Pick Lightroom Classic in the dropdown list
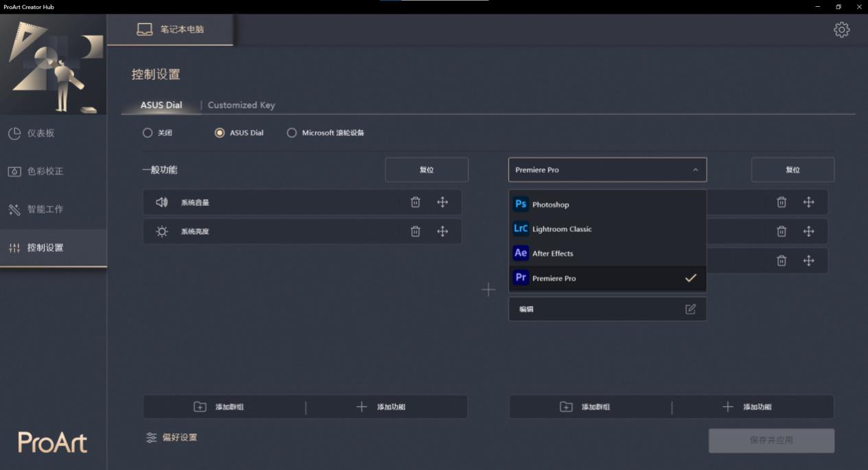Screen dimensions: 868x470 click(x=561, y=229)
